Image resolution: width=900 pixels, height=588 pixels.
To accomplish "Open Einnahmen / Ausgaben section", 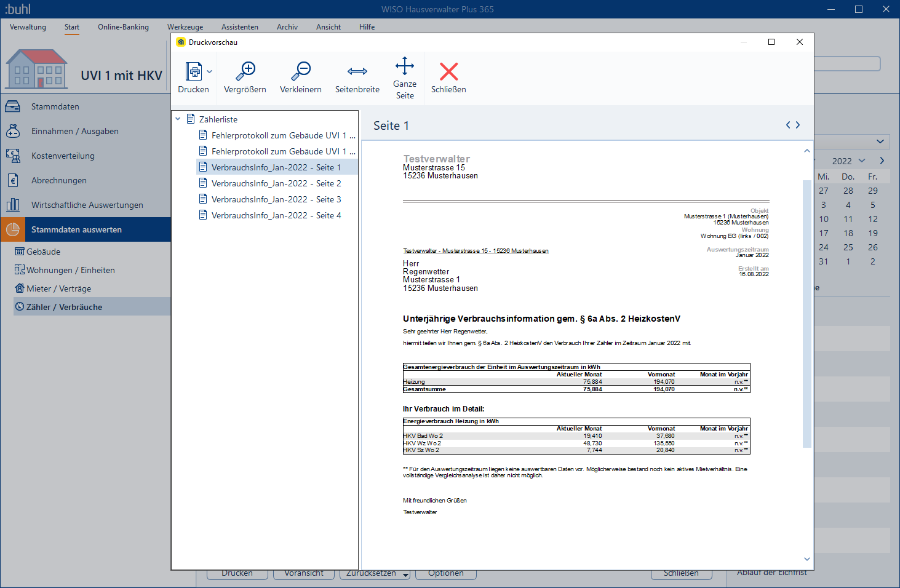I will coord(86,131).
